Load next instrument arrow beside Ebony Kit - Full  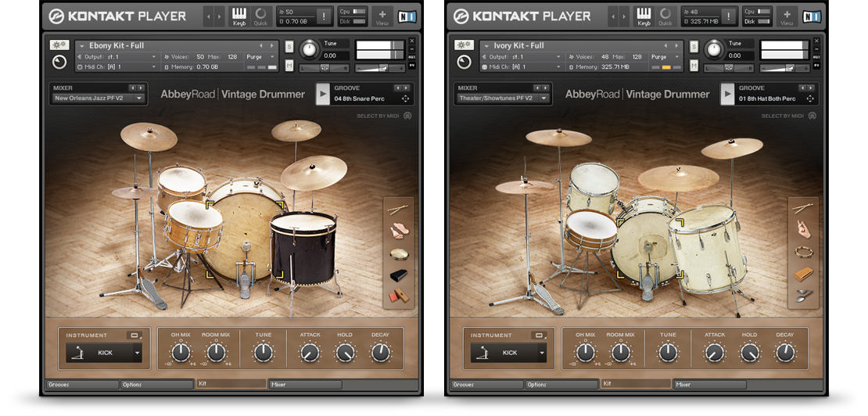pos(271,46)
